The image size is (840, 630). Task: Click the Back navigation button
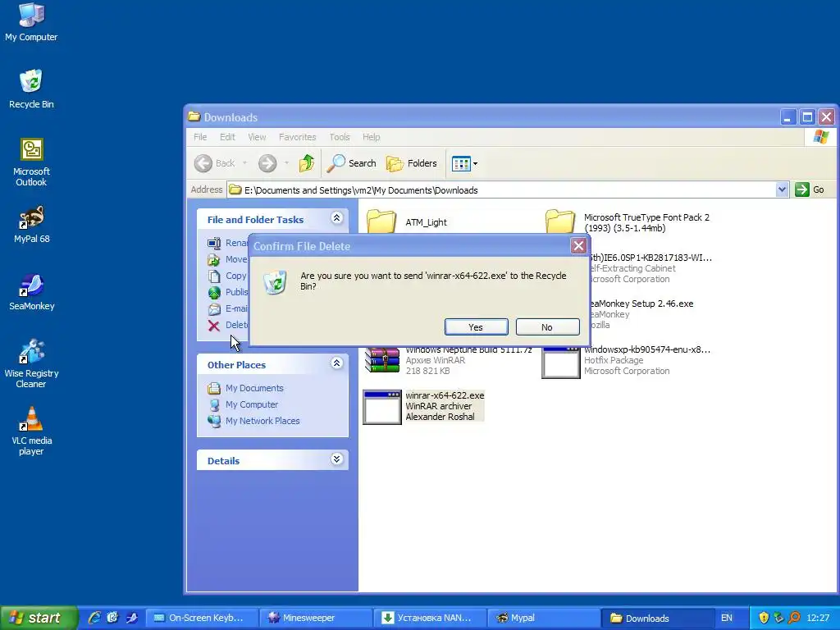coord(215,163)
